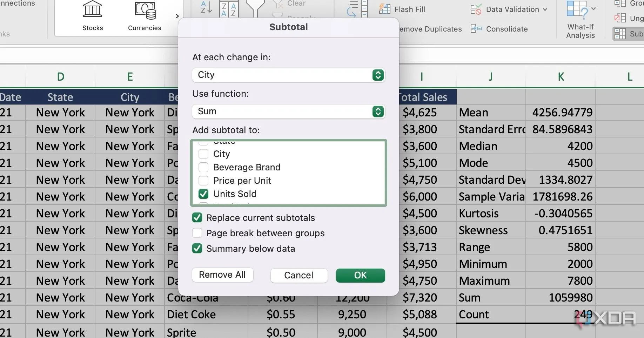This screenshot has height=338, width=644.
Task: Click the Consolidate icon
Action: (x=476, y=29)
